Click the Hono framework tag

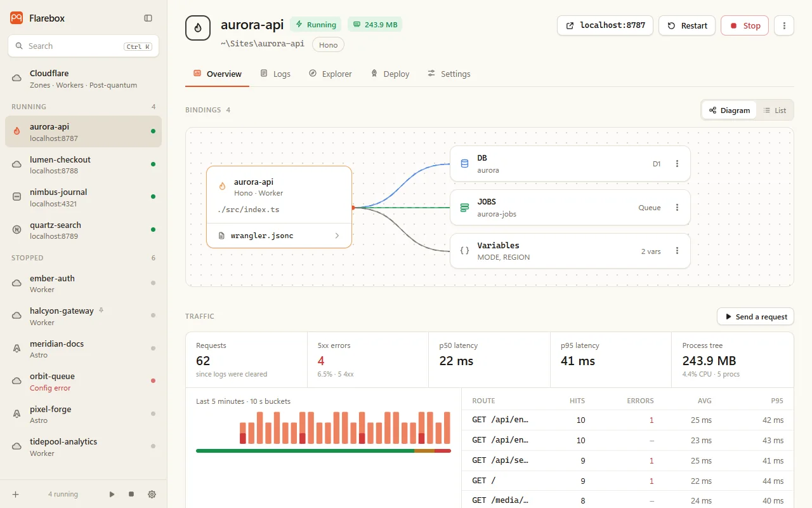point(328,44)
